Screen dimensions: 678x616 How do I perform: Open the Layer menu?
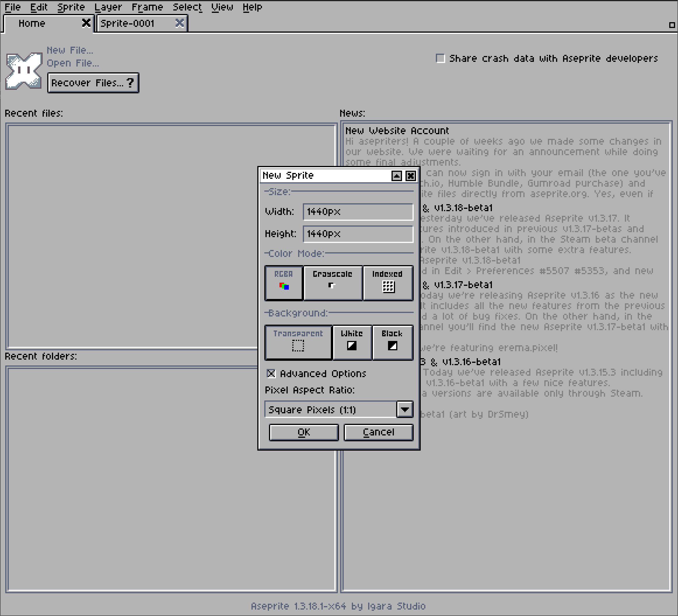click(x=108, y=7)
